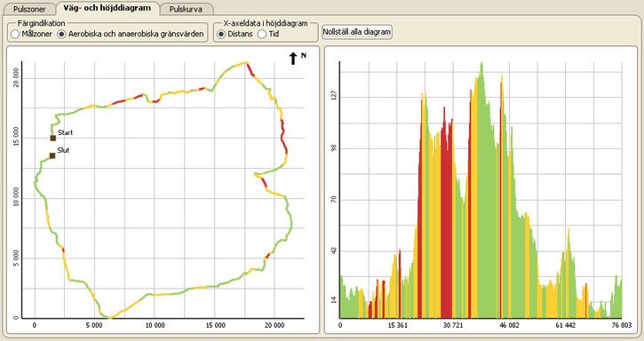Click the Start marker on the route map
This screenshot has height=341, width=644.
(53, 138)
